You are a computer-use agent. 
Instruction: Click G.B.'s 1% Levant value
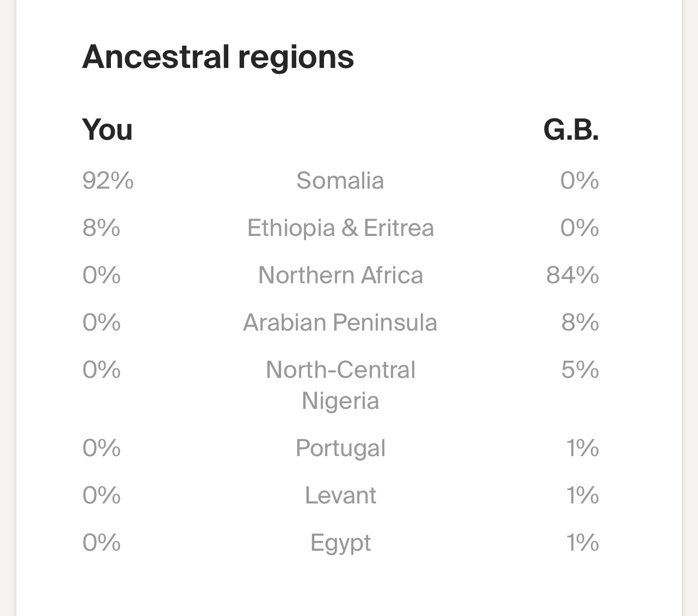pos(582,495)
